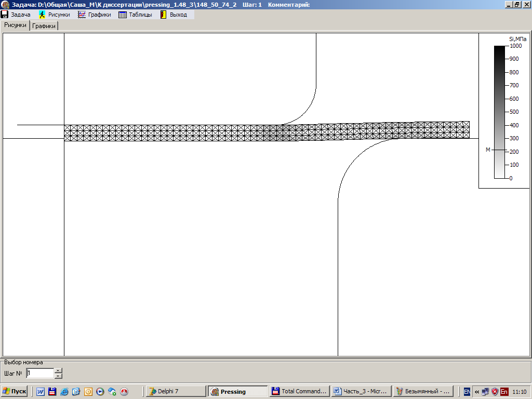Image resolution: width=532 pixels, height=399 pixels.
Task: Switch to Total Commander taskbar button
Action: tap(299, 391)
